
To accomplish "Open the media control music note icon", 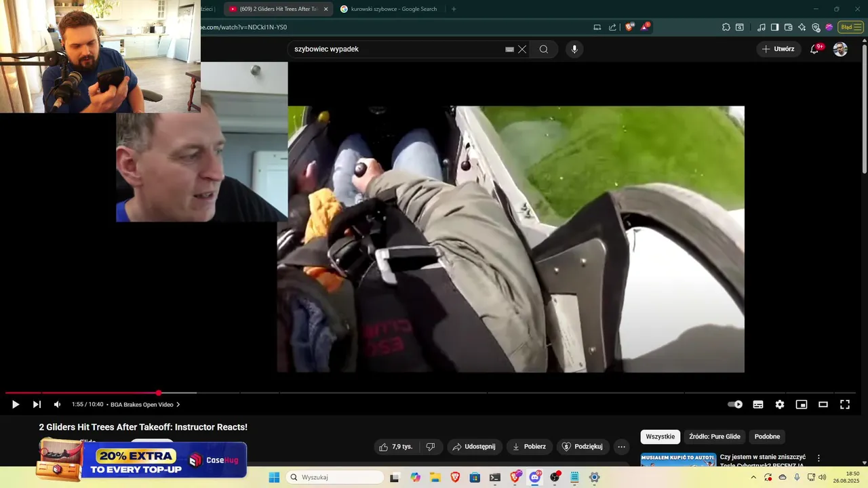I will [x=762, y=27].
